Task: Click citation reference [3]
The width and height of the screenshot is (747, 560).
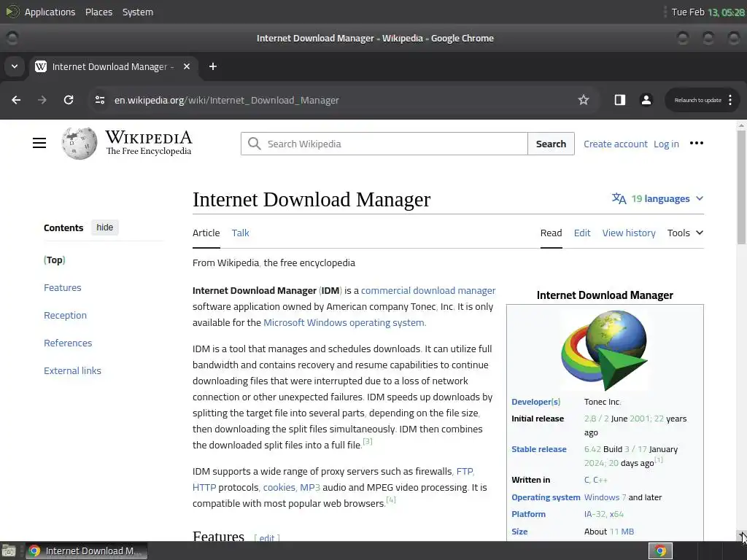Action: [368, 441]
